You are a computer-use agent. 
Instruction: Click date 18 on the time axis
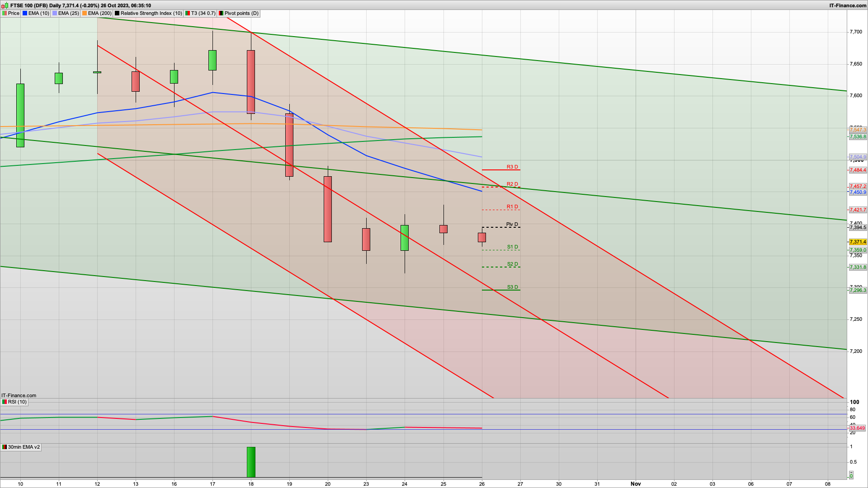(251, 483)
